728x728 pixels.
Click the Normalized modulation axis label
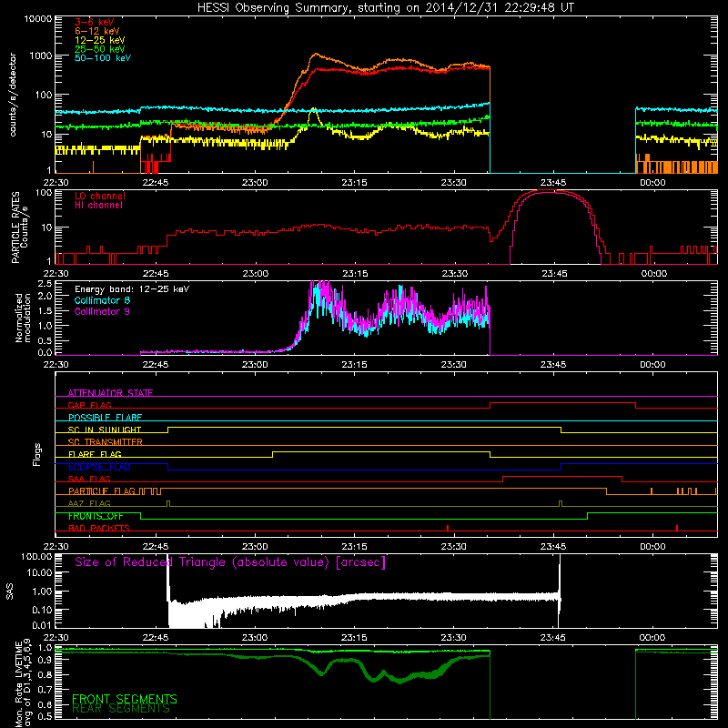point(22,318)
